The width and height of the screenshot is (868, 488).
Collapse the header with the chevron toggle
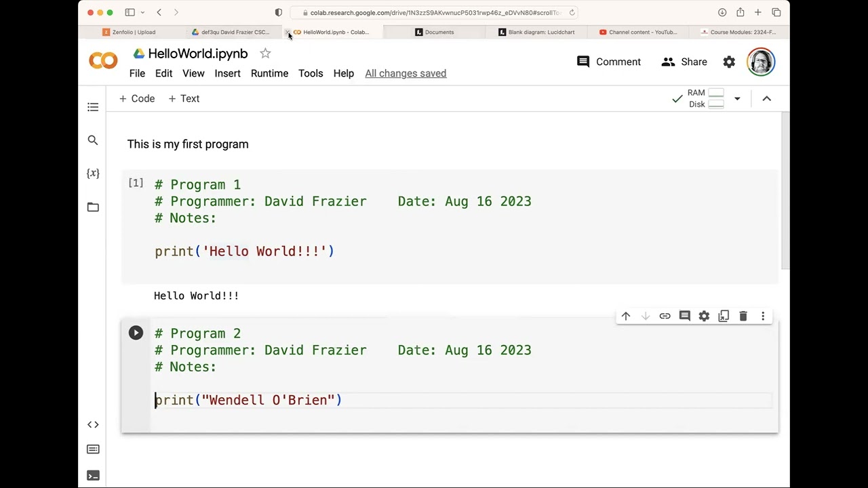(767, 99)
